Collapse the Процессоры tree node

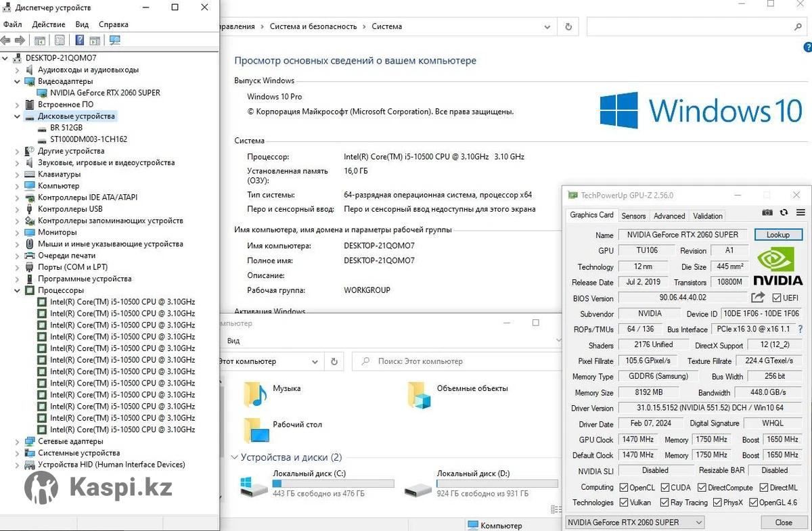[x=18, y=290]
